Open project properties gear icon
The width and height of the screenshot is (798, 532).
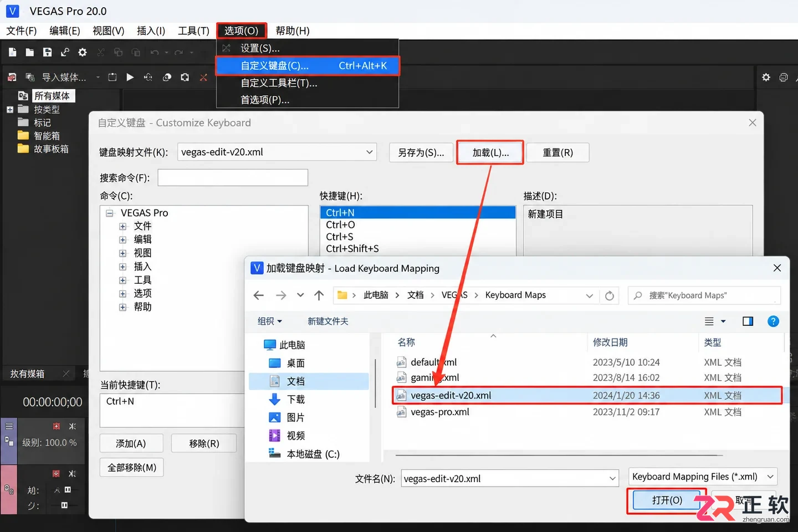(x=83, y=52)
